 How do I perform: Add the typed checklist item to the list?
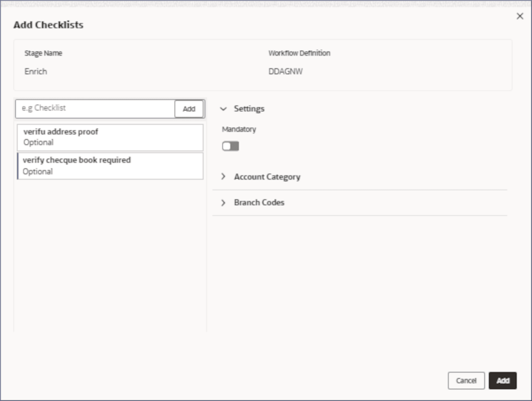click(189, 109)
